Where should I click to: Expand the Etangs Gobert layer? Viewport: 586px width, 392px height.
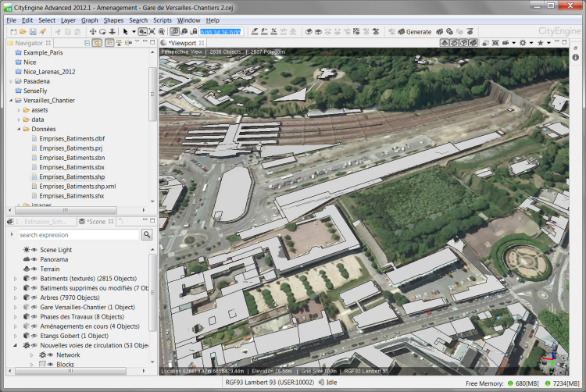point(16,336)
